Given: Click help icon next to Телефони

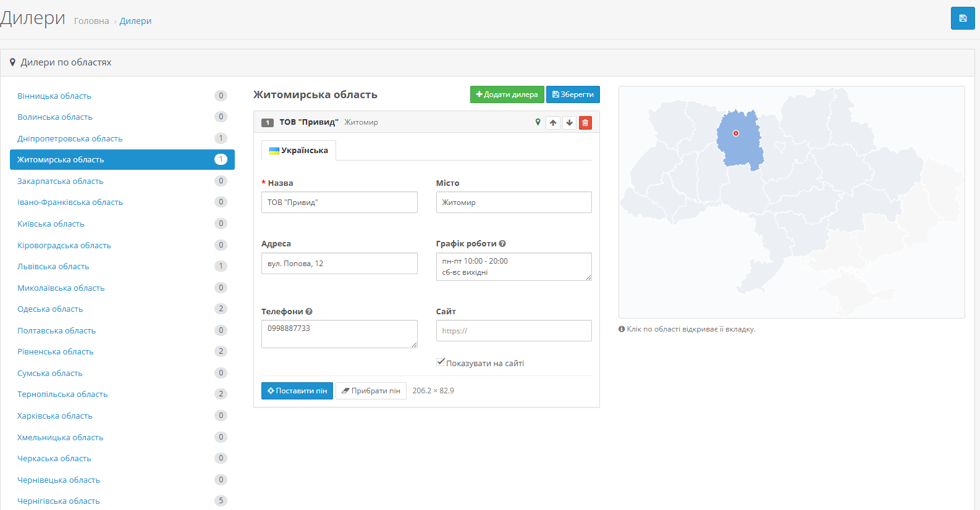Looking at the screenshot, I should coord(309,312).
